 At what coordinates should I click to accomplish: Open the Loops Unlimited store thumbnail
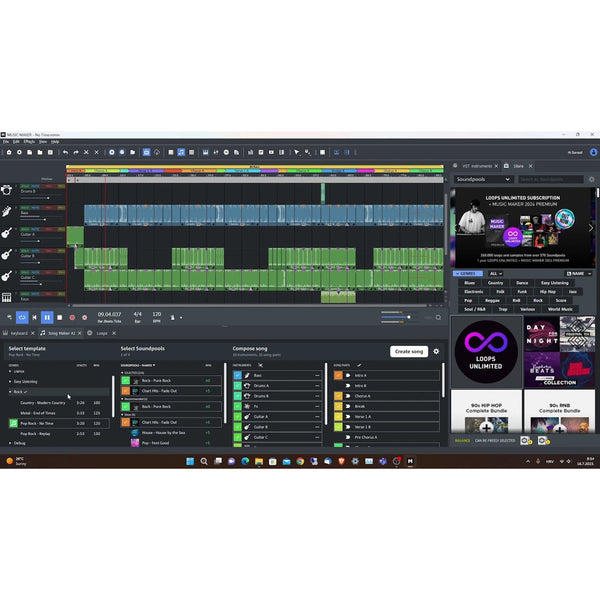coord(486,352)
